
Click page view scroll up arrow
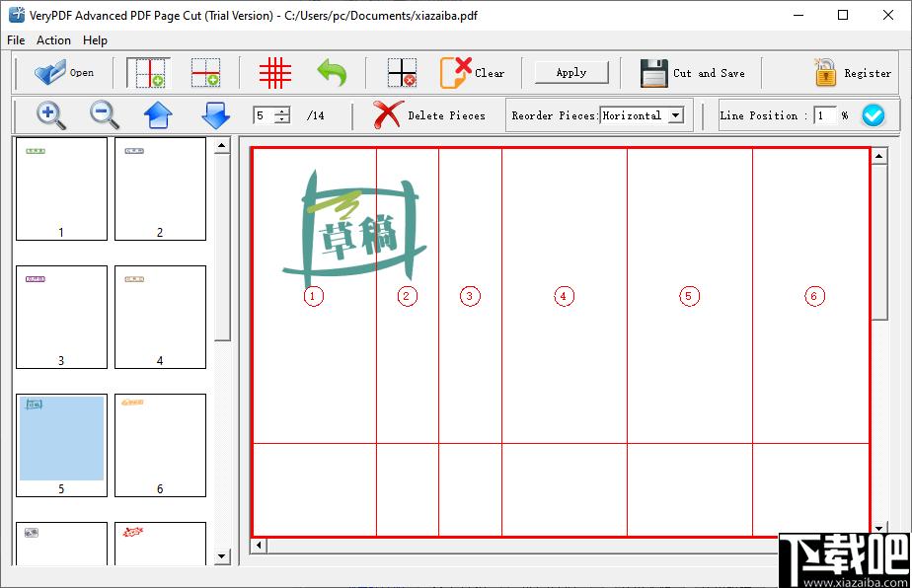tap(878, 156)
